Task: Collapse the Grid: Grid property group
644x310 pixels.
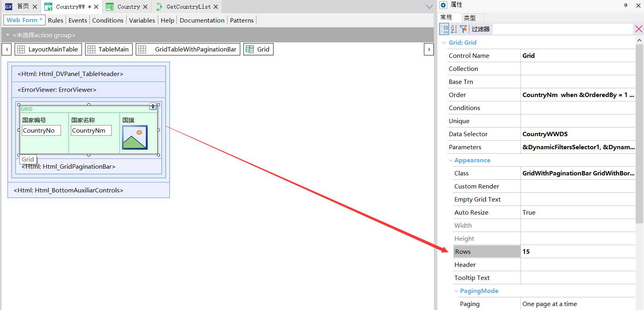Action: click(x=444, y=43)
